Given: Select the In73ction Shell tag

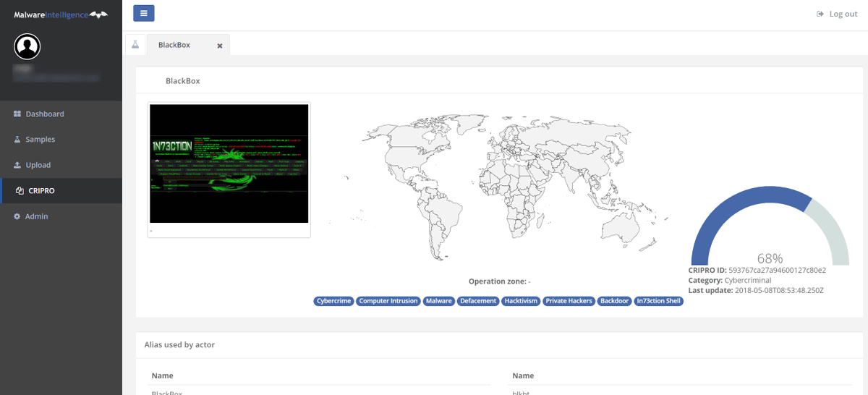Looking at the screenshot, I should tap(658, 301).
